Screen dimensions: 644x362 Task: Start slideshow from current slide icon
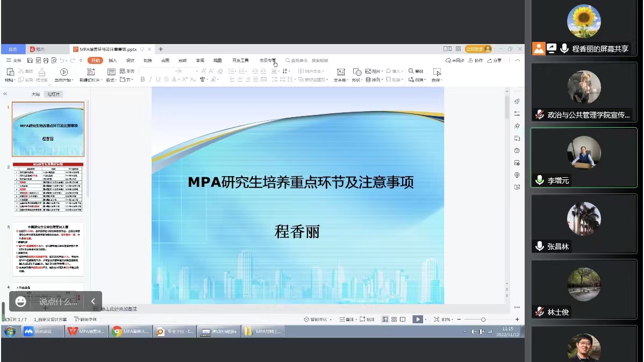click(x=64, y=72)
